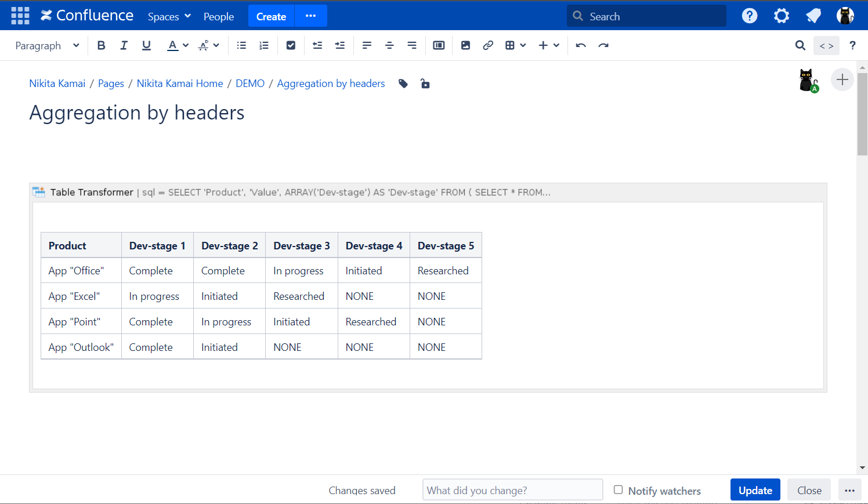Apply italic formatting

(x=124, y=45)
